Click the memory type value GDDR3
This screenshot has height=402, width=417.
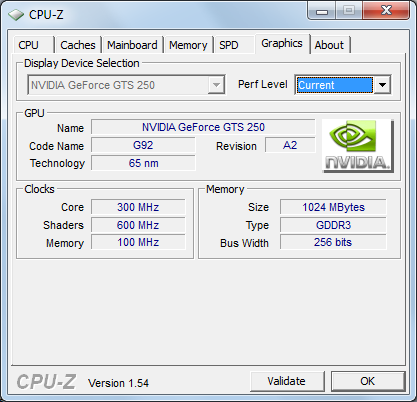pyautogui.click(x=333, y=225)
